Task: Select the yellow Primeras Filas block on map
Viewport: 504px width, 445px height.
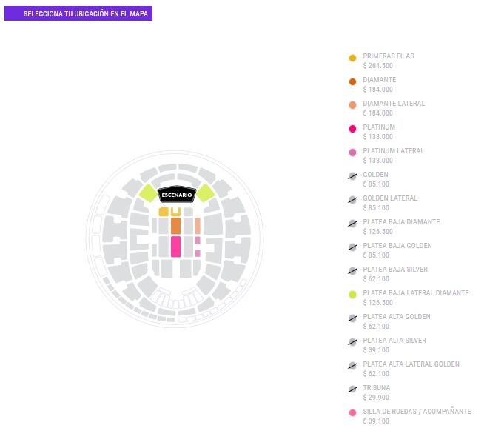Action: 164,212
